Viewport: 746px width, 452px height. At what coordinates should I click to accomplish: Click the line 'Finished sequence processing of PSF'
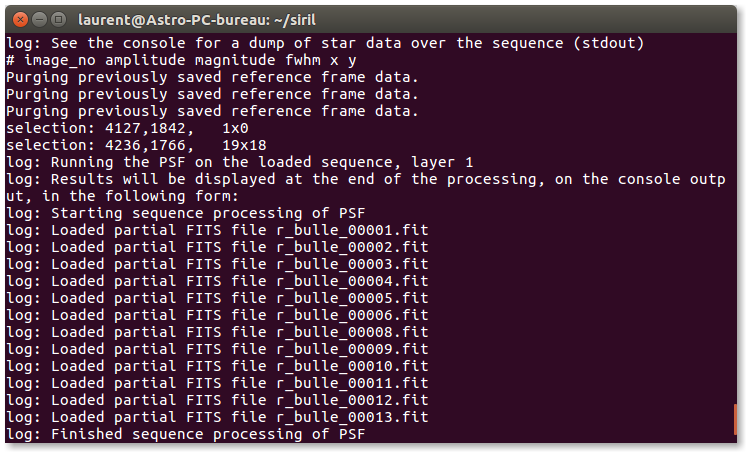185,434
